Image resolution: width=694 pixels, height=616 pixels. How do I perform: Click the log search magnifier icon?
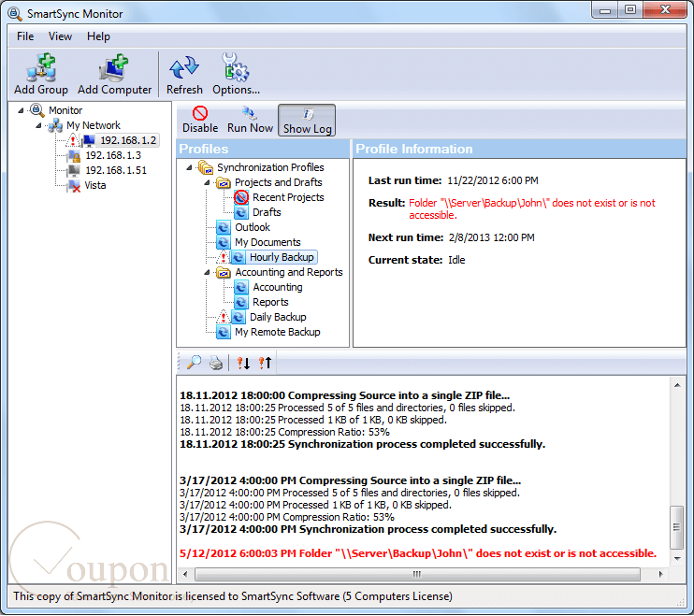click(x=194, y=363)
